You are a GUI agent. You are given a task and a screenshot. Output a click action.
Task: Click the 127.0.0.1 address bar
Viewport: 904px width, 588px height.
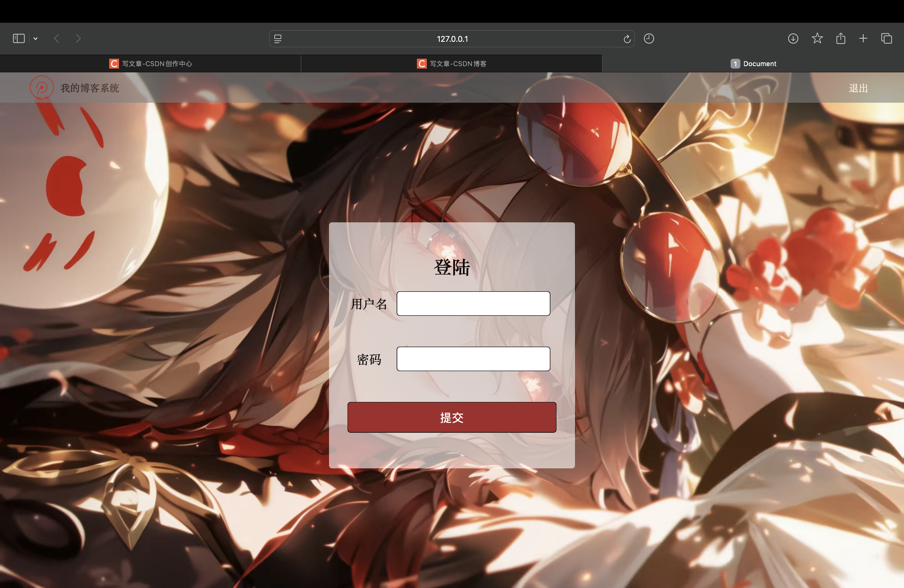[x=452, y=39]
